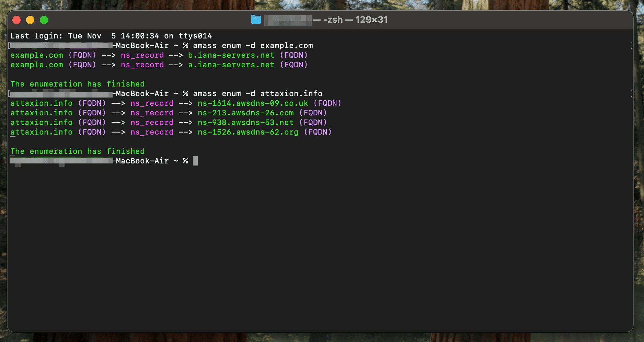Click the first "The enumeration has finished" message
Screen dimensions: 644x342
pyautogui.click(x=77, y=84)
